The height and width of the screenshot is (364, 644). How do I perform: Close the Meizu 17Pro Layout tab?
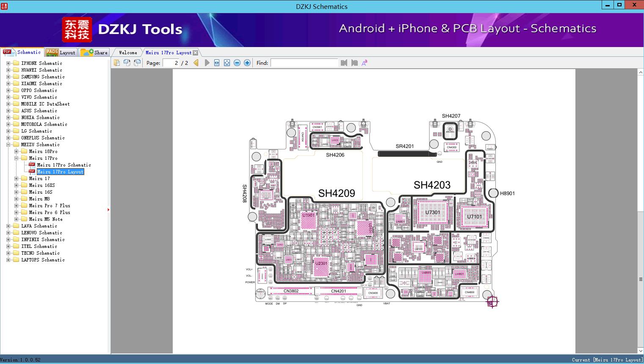coord(195,53)
